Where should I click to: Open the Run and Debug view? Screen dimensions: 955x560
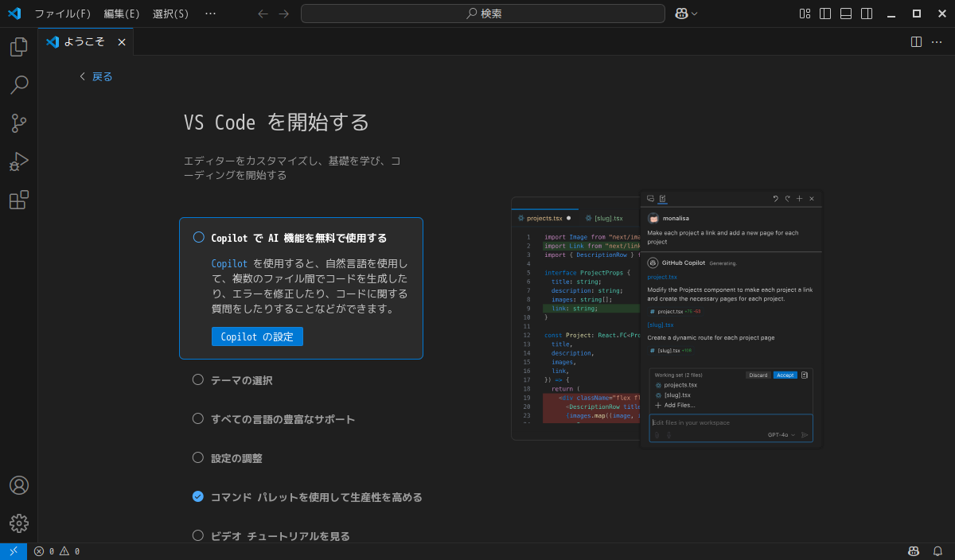(18, 161)
